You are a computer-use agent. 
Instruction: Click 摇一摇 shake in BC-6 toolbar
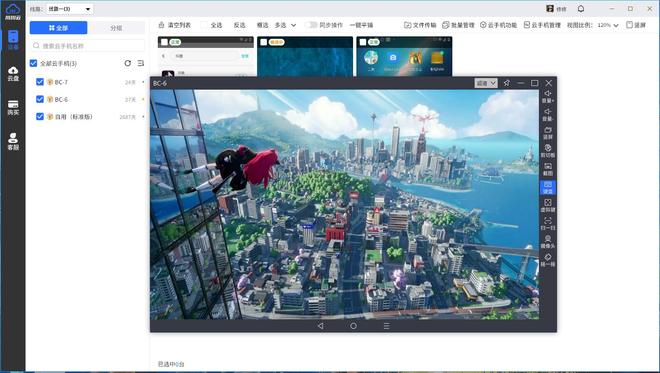548,260
